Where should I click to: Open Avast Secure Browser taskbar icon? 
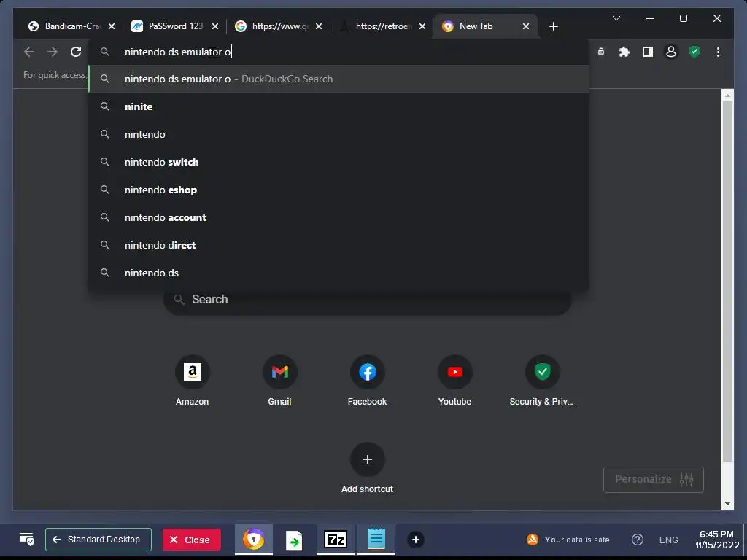[x=253, y=540]
